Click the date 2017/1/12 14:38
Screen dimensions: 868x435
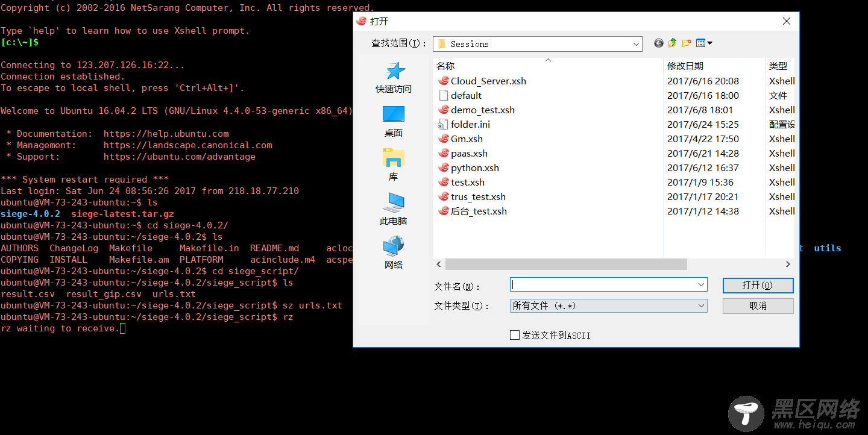(x=703, y=211)
